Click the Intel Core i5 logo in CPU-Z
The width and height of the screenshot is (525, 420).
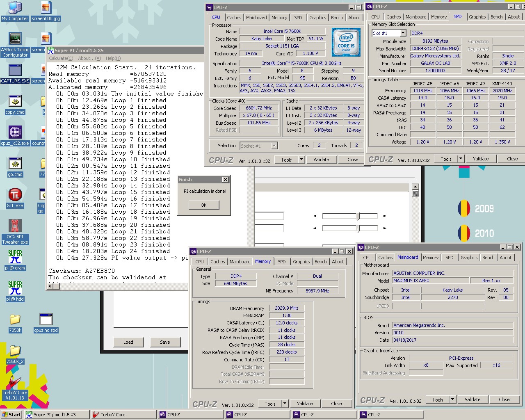(346, 42)
